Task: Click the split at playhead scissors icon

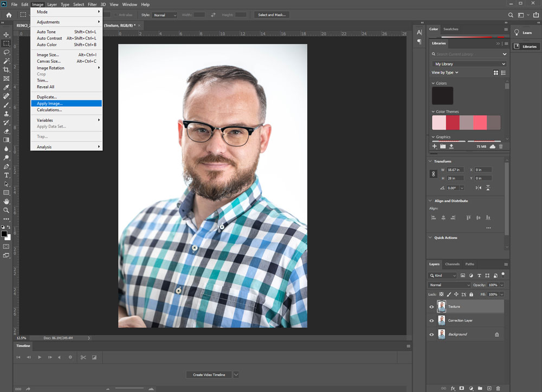Action: coord(83,357)
